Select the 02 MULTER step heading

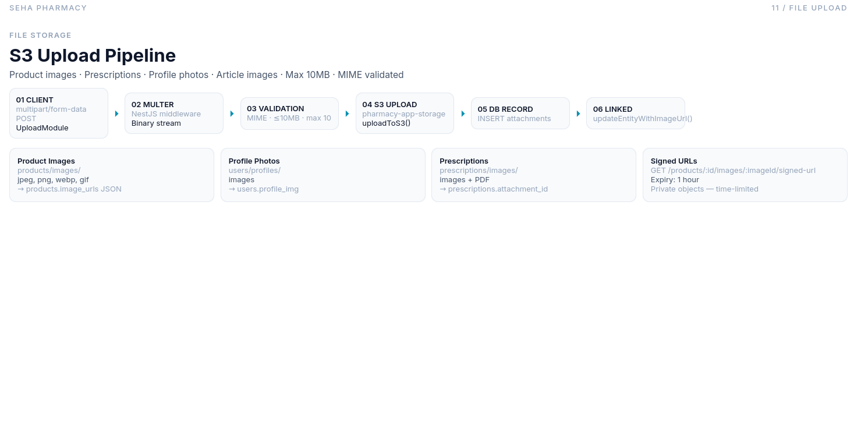pos(153,105)
